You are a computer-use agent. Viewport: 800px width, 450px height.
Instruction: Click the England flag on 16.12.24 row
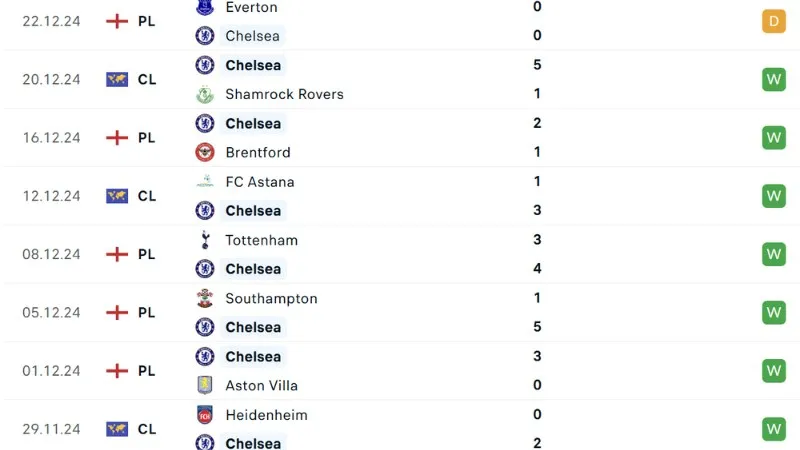[x=117, y=138]
